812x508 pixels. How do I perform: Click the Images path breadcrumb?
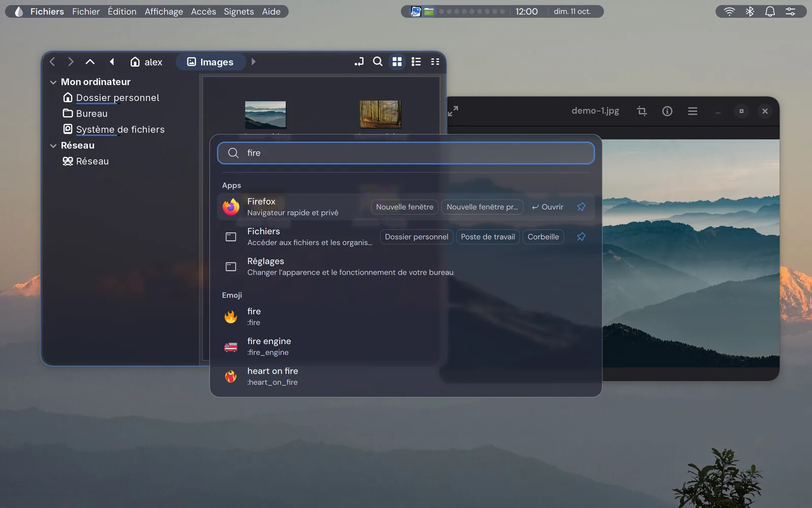pos(211,62)
